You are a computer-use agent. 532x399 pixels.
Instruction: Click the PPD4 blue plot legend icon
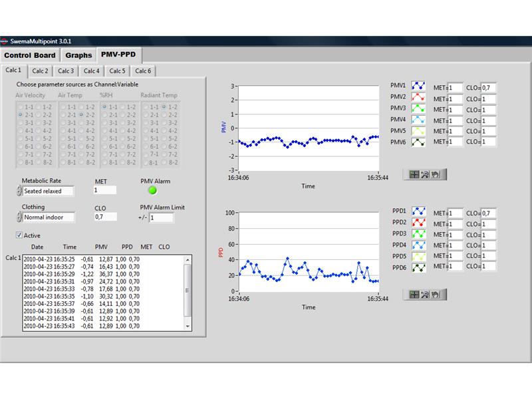(x=419, y=245)
